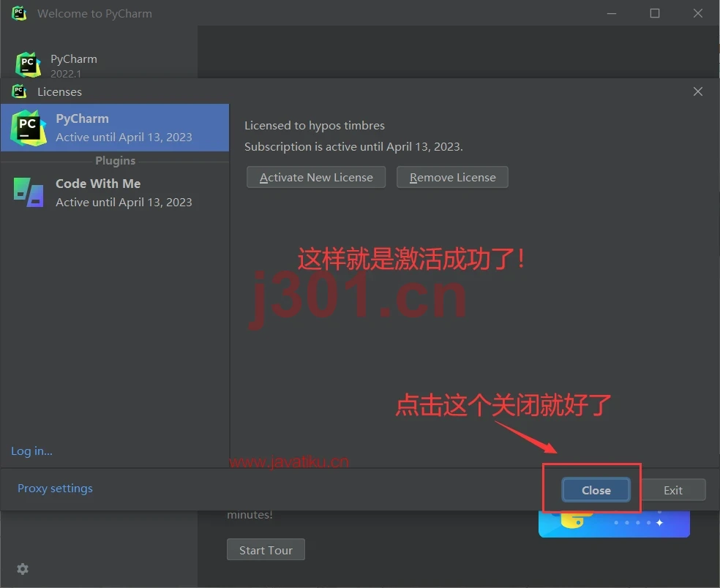Click the Exit button

tap(672, 490)
